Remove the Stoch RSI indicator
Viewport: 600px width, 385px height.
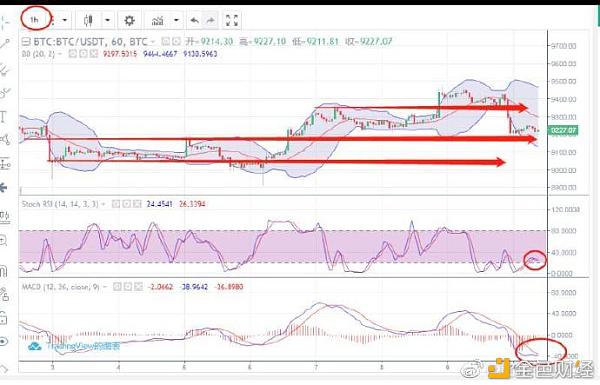pyautogui.click(x=137, y=204)
